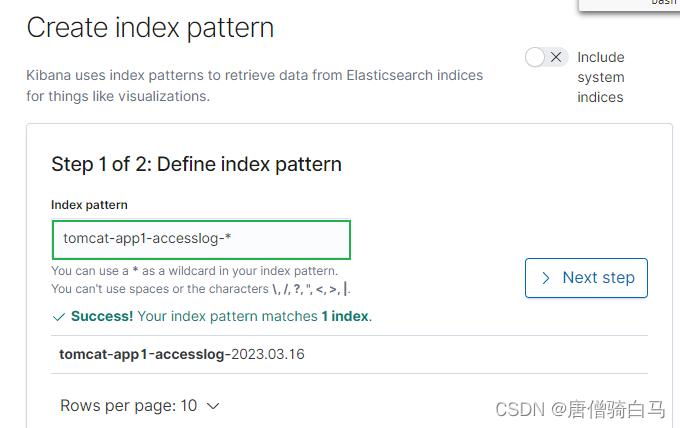Toggle the Include system indices switch
This screenshot has width=680, height=428.
(546, 57)
